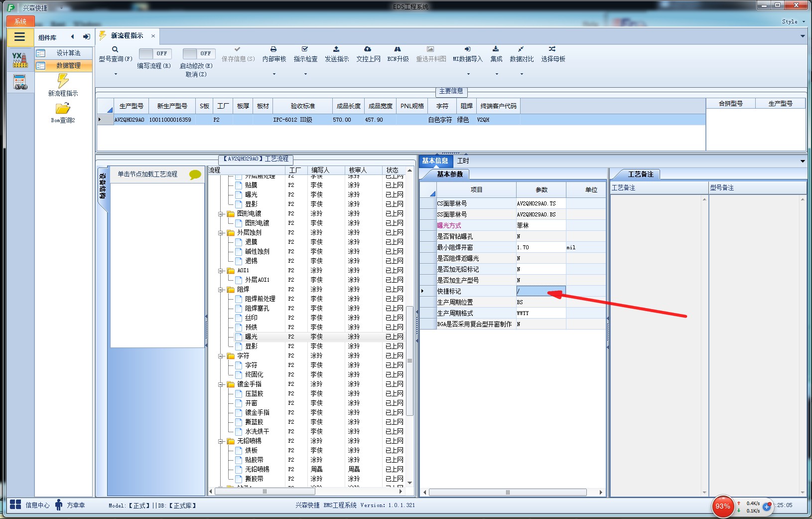Select the 基本参数 tab

[450, 174]
